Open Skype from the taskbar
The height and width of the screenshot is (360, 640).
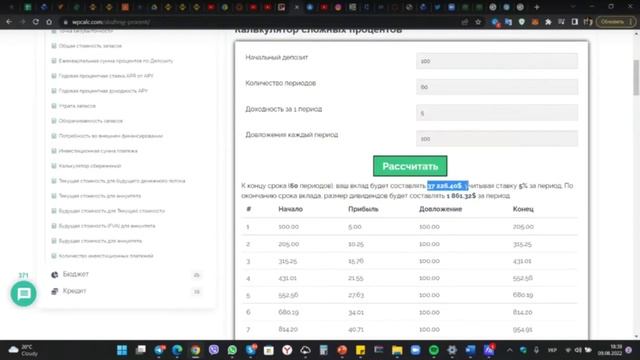click(251, 350)
